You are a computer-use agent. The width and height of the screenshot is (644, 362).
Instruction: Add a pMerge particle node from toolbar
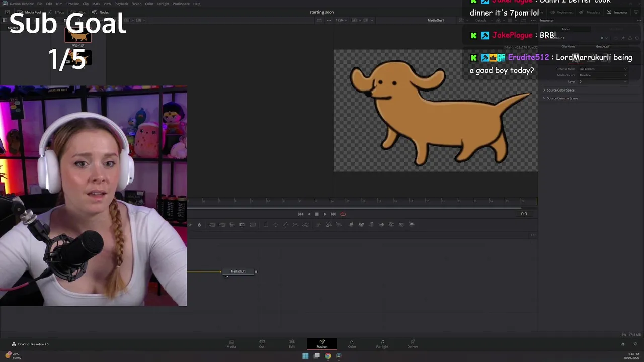[328, 224]
